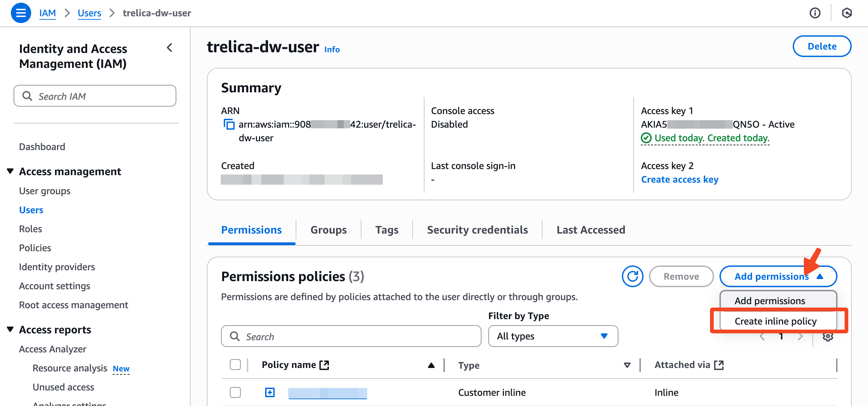
Task: Click the info circle icon in header
Action: pos(815,13)
